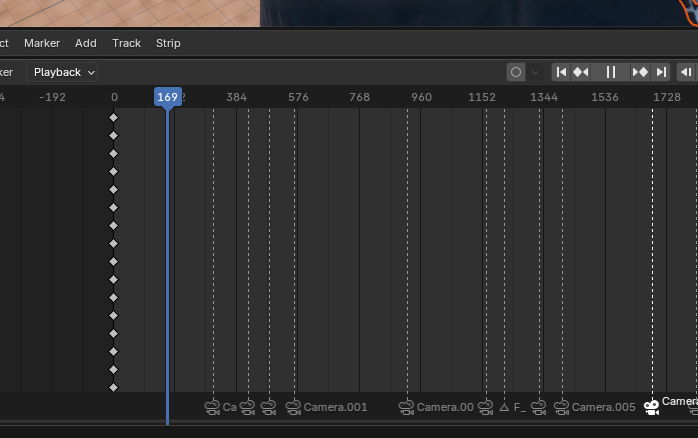Select the camera marker just right of F_

539,407
